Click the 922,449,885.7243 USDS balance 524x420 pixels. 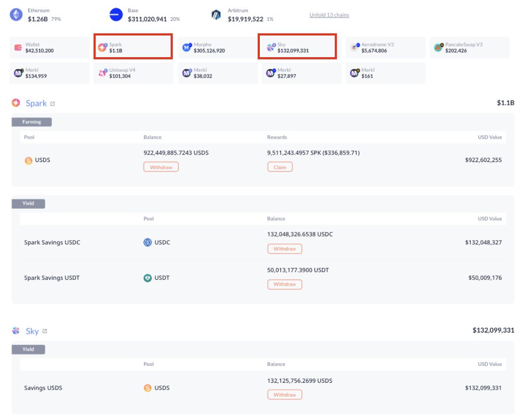pyautogui.click(x=176, y=153)
